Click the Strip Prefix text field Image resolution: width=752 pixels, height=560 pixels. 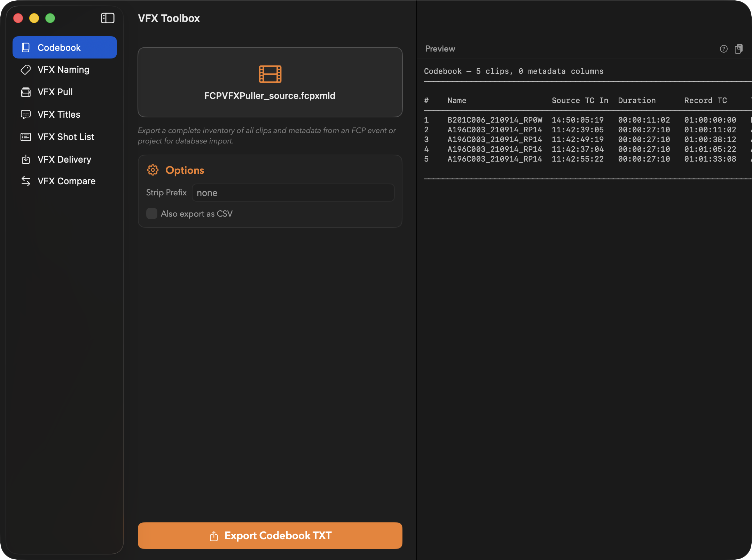coord(293,193)
